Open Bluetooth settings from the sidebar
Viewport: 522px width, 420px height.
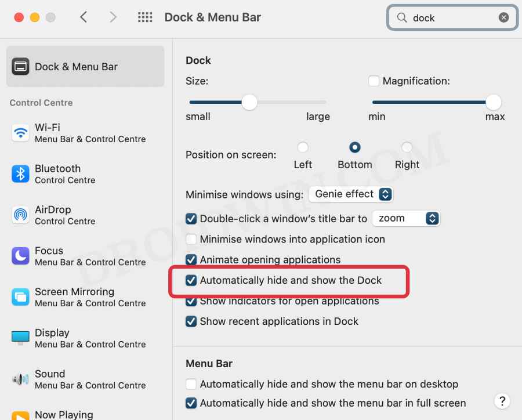pyautogui.click(x=58, y=174)
